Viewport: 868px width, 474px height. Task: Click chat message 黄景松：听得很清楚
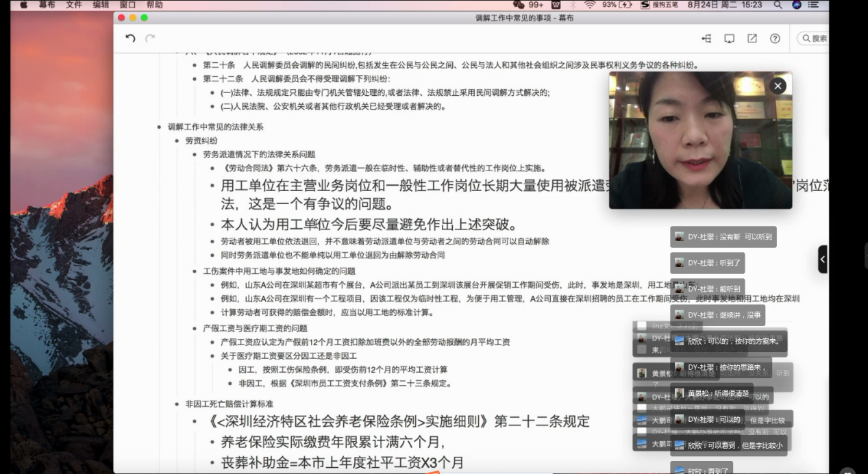click(x=712, y=394)
